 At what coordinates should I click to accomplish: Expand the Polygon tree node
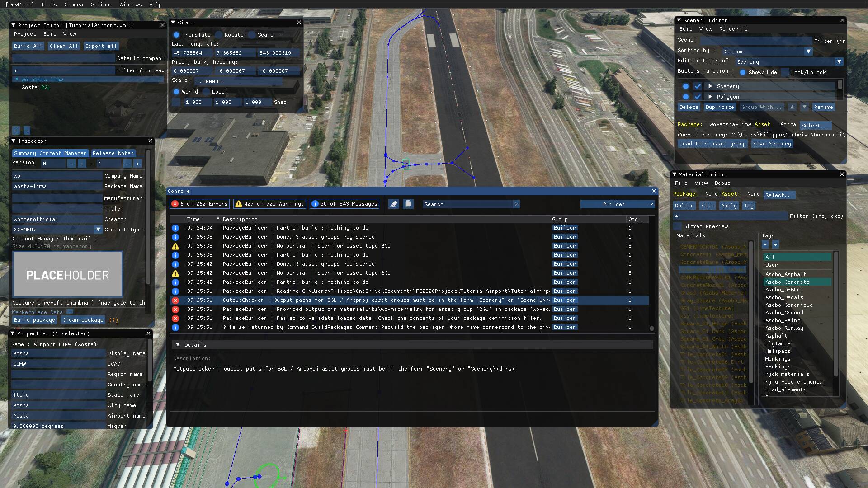pos(710,97)
